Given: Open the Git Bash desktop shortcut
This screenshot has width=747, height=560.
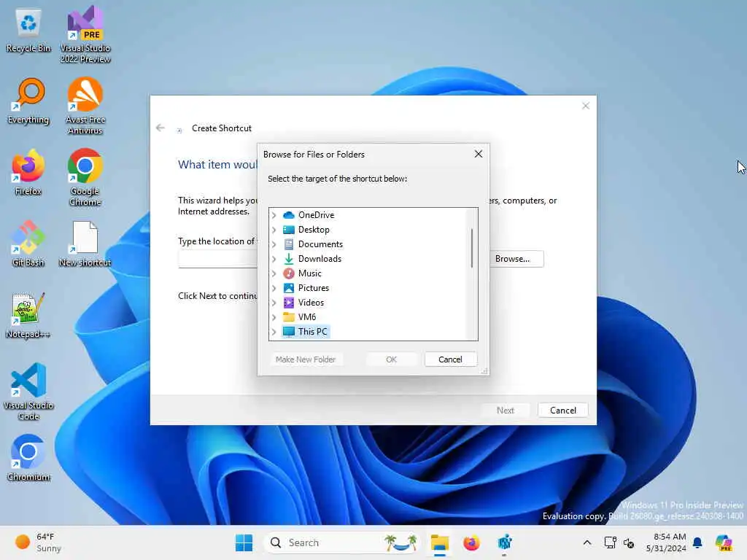Looking at the screenshot, I should pos(28,244).
